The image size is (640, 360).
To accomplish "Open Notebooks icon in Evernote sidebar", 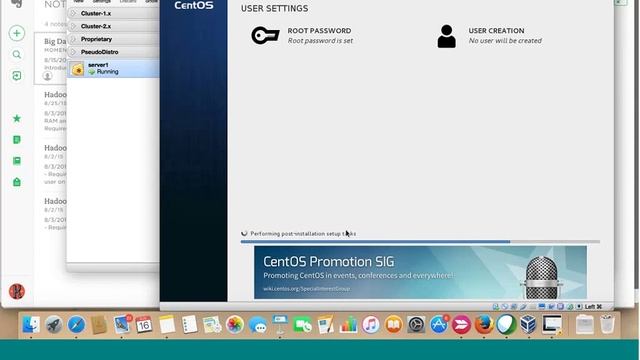I will 17,161.
